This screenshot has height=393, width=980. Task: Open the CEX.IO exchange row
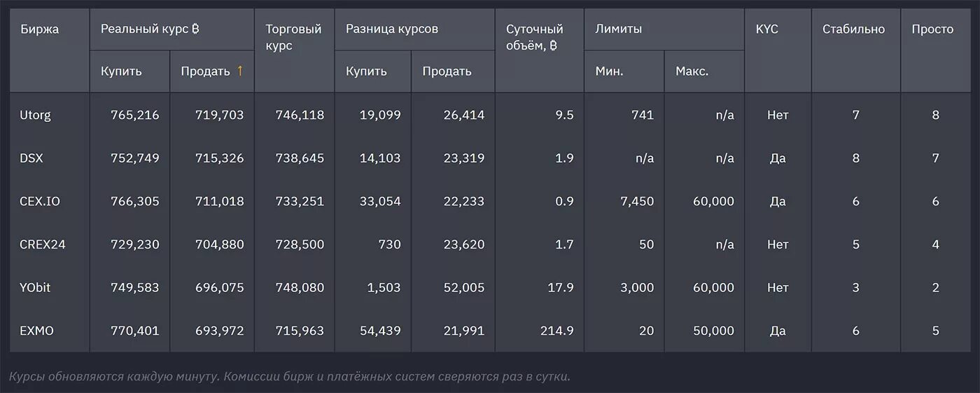coord(490,201)
